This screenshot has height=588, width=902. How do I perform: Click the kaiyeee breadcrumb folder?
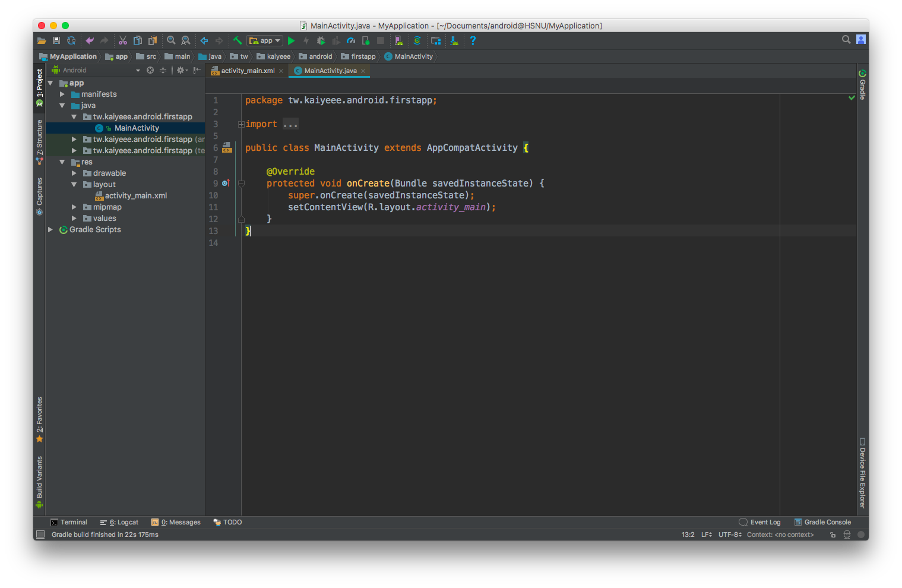point(273,56)
